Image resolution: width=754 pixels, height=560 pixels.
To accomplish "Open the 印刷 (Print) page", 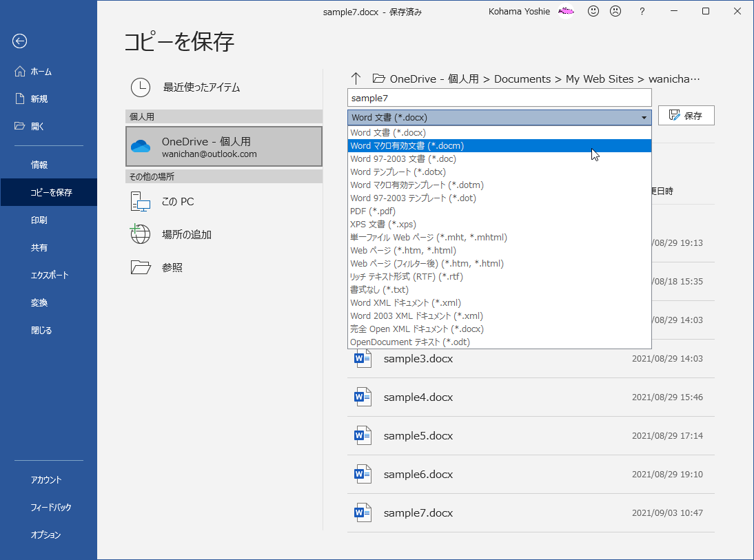I will point(48,220).
